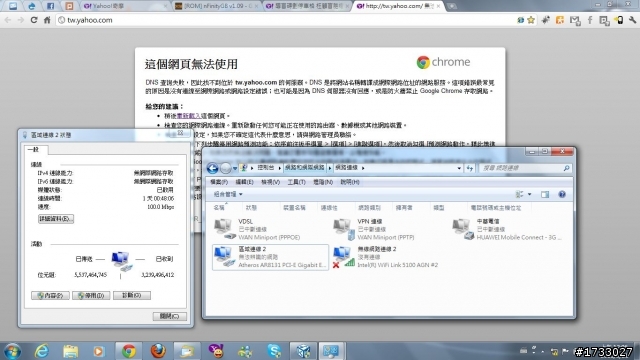
Task: Open Yahoo Messenger from the taskbar
Action: [216, 351]
